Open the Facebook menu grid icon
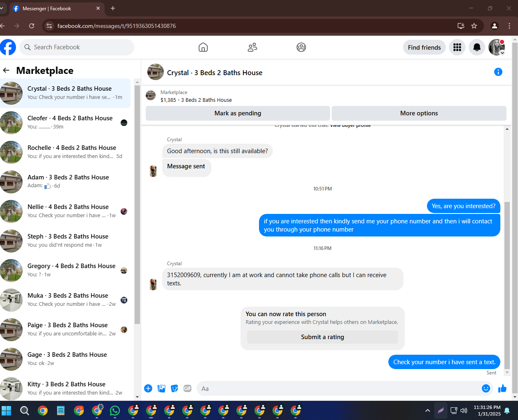The image size is (518, 420). (457, 48)
